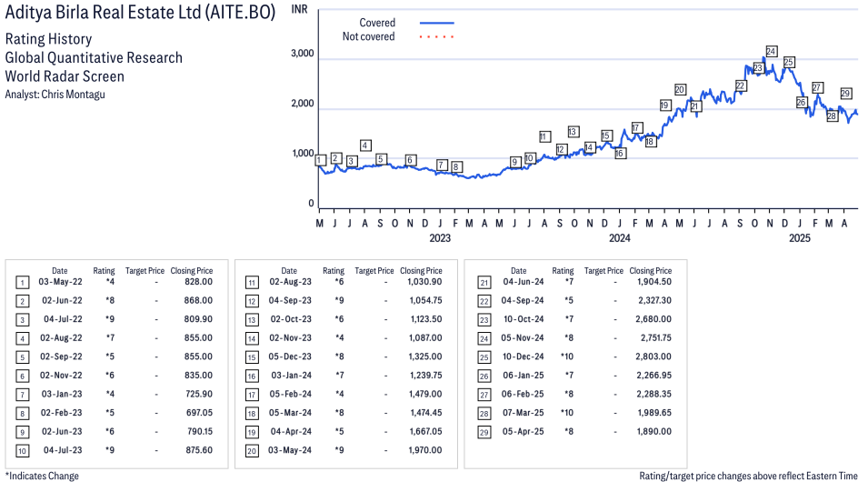This screenshot has height=482, width=868.
Task: Click the Target Price header in first table
Action: pos(145,271)
